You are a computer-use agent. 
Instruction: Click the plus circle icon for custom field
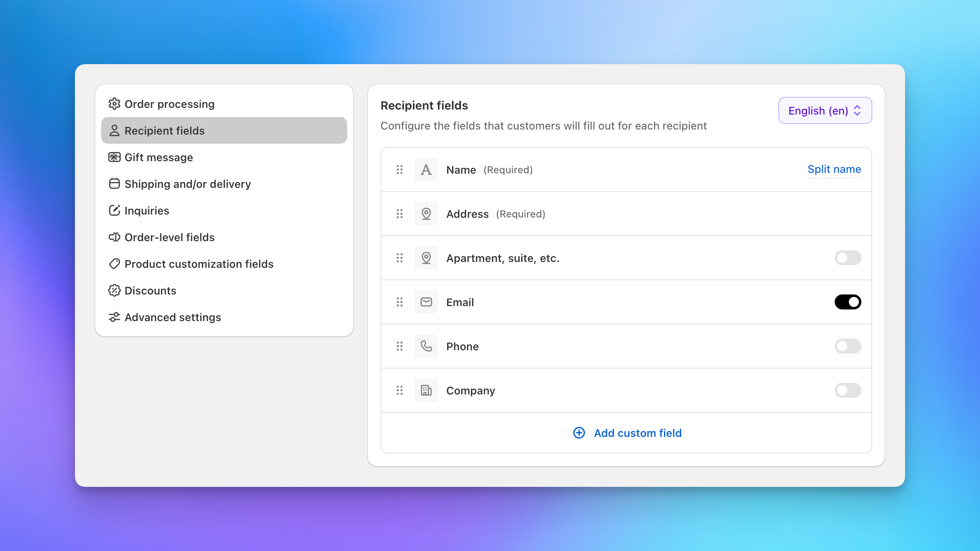pos(579,433)
